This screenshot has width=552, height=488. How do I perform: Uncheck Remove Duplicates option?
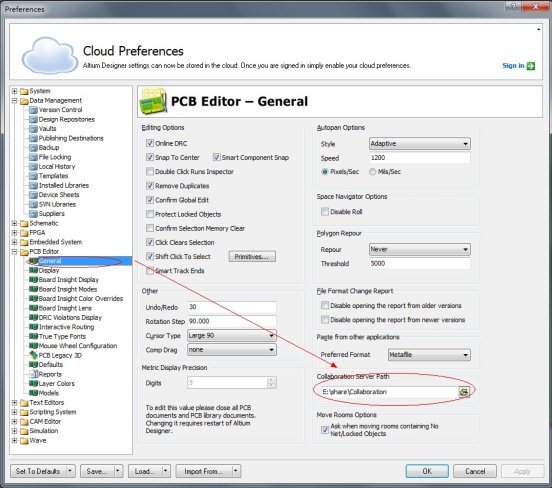(x=150, y=186)
